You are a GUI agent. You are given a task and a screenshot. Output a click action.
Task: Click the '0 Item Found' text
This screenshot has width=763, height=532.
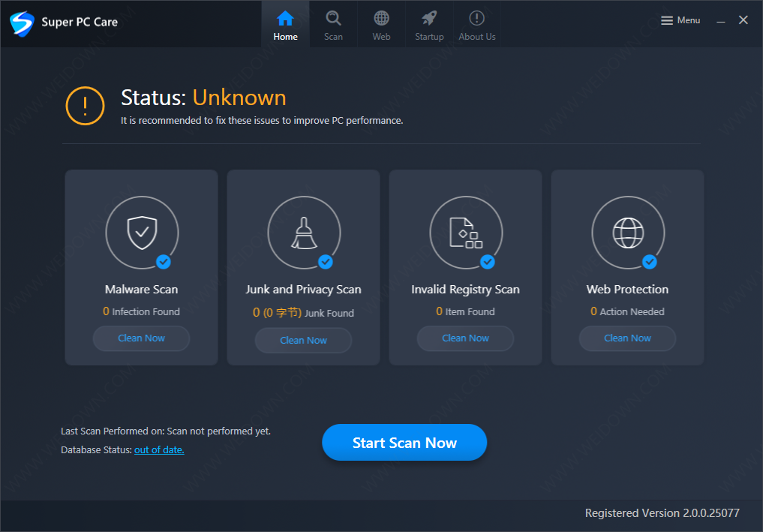[465, 311]
